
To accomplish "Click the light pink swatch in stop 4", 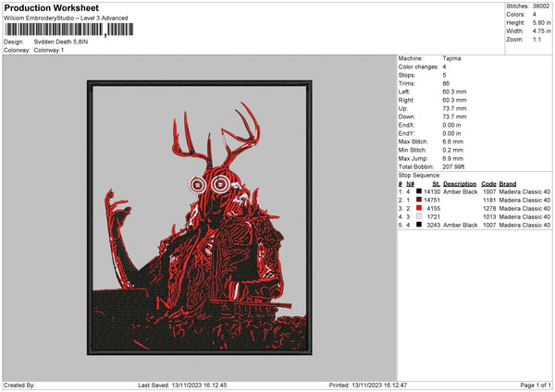I will pyautogui.click(x=418, y=216).
